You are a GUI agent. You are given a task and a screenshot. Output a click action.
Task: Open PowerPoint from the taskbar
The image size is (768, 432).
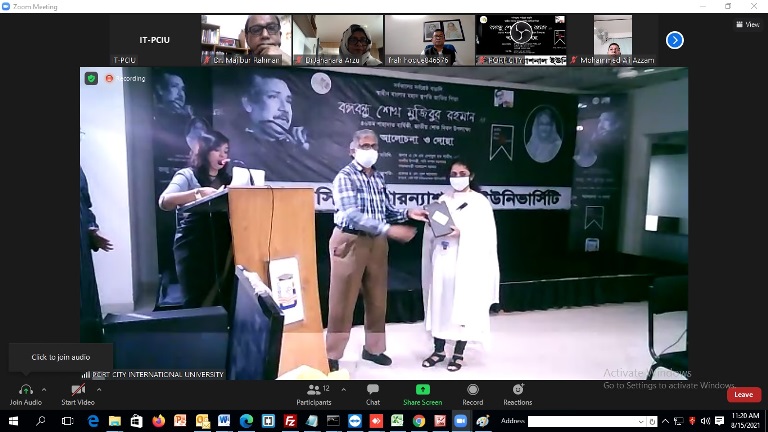click(180, 421)
